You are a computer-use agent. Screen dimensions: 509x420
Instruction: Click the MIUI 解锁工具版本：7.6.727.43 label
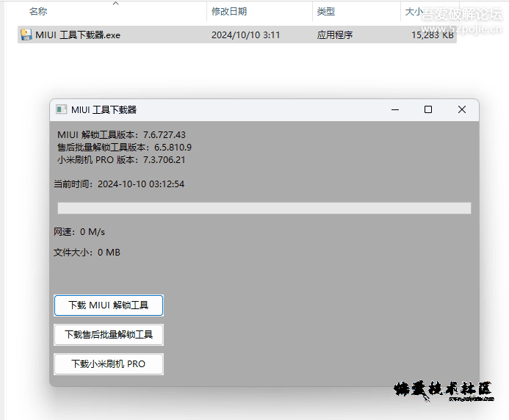coord(121,134)
